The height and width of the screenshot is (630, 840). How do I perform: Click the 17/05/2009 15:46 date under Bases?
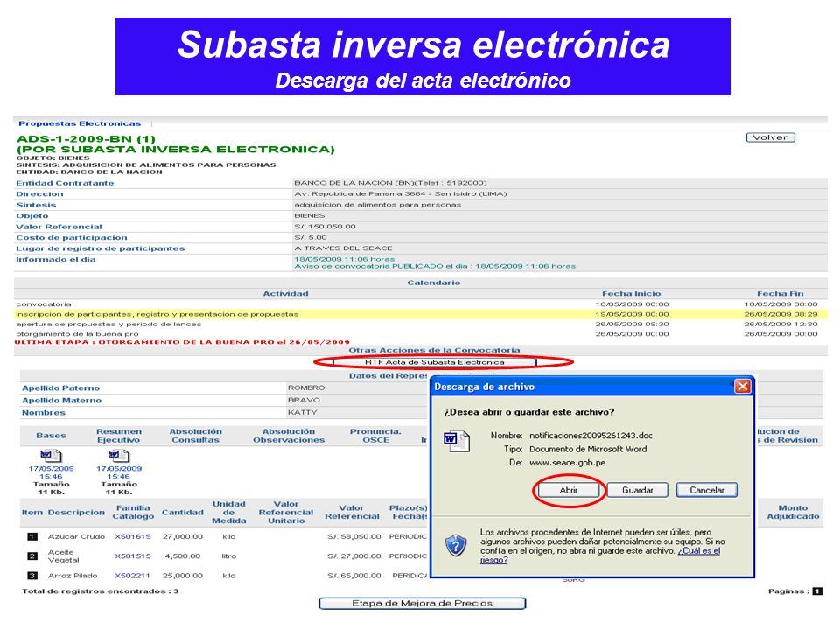coord(51,472)
